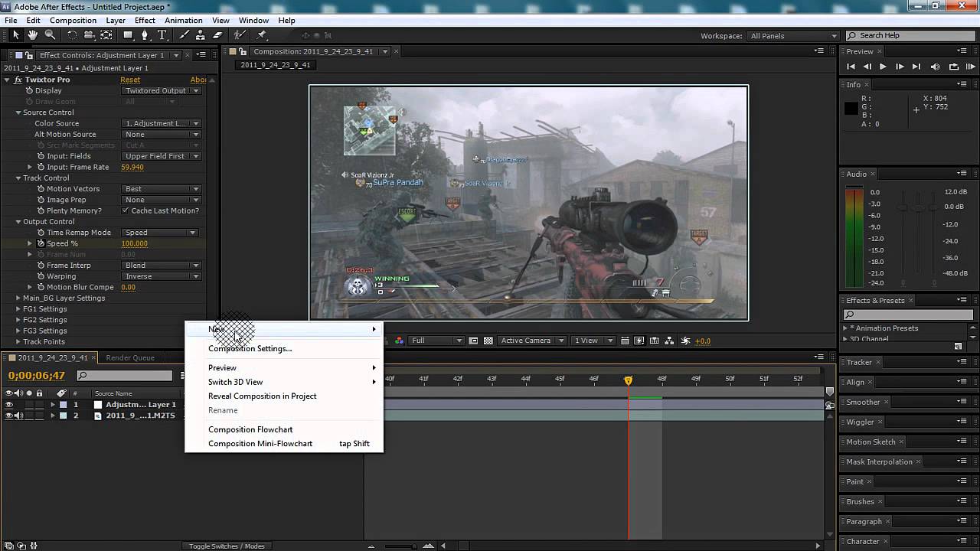Click the Reset link for Twixtor Pro
This screenshot has width=980, height=551.
point(130,80)
